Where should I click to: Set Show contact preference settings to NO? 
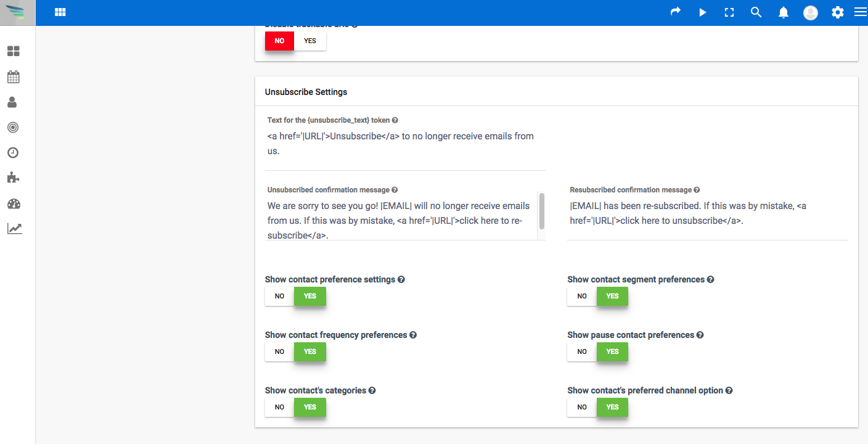pyautogui.click(x=280, y=296)
